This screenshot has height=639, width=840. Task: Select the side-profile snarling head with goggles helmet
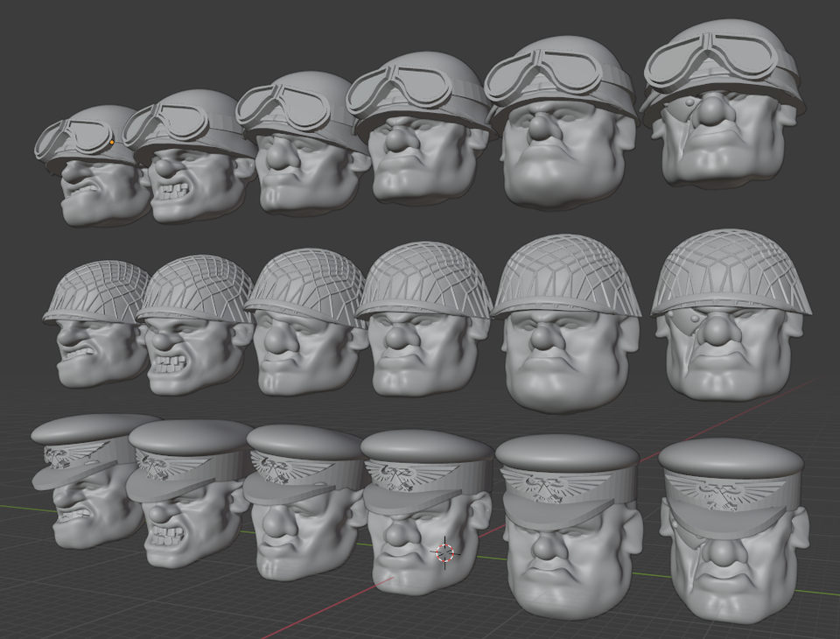click(x=91, y=166)
